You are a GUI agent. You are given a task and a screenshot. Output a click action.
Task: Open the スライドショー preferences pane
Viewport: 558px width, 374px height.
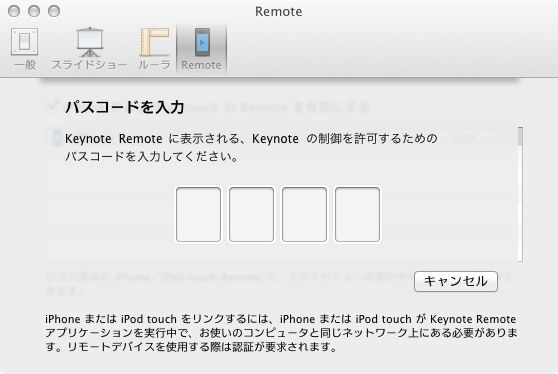(x=89, y=49)
